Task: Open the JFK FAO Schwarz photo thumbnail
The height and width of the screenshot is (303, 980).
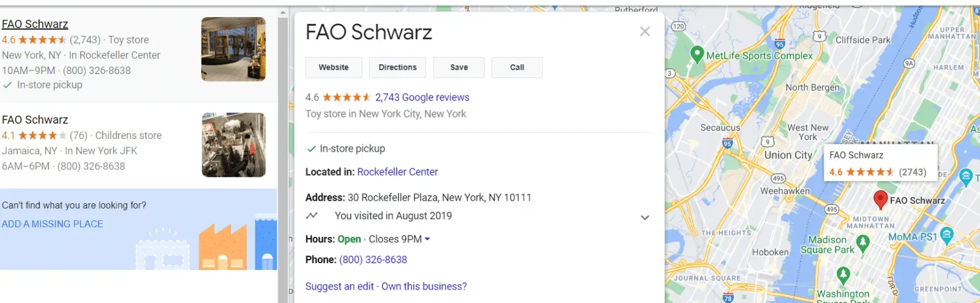Action: (x=233, y=144)
